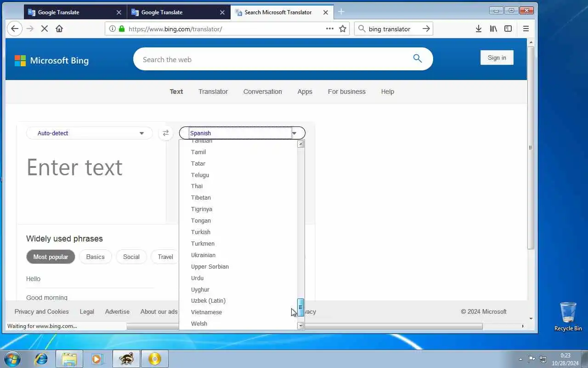Choose Tatar from the language list

click(238, 163)
